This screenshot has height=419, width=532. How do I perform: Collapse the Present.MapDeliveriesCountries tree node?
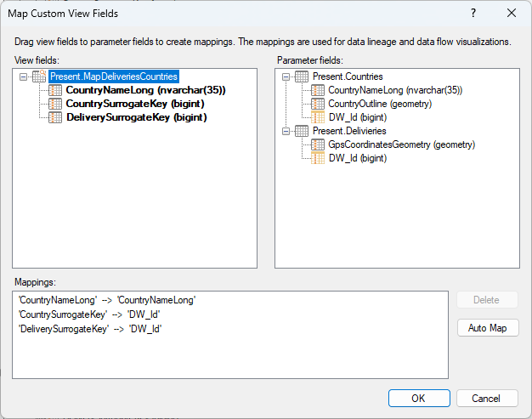pyautogui.click(x=23, y=76)
